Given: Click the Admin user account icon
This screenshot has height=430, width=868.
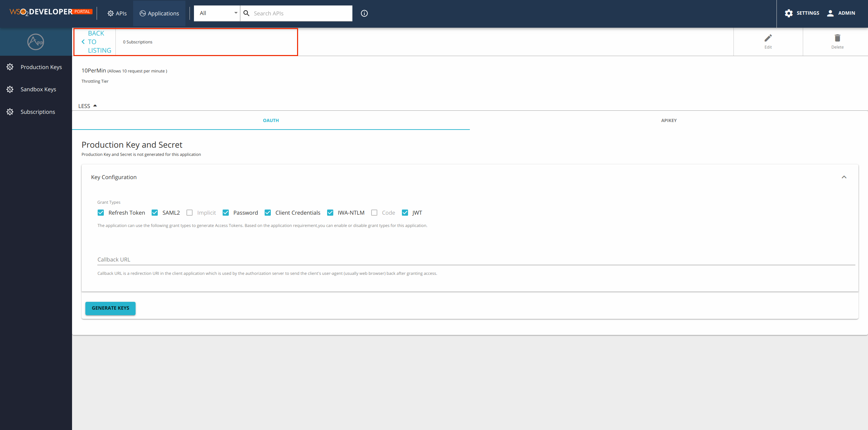Looking at the screenshot, I should tap(830, 13).
